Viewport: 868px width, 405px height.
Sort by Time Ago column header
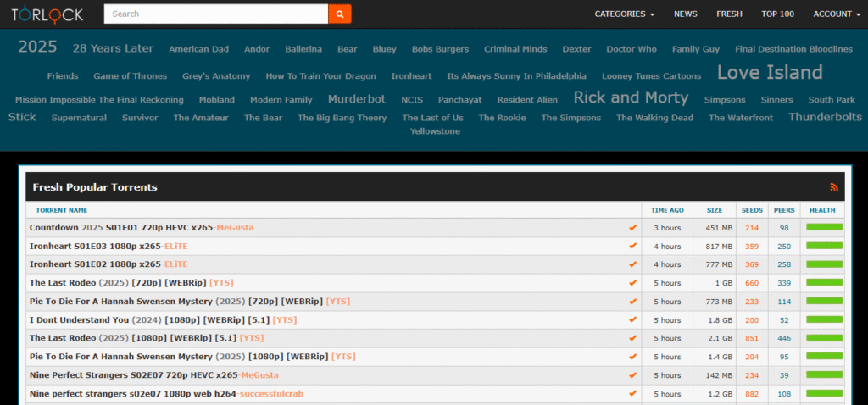[x=667, y=210]
